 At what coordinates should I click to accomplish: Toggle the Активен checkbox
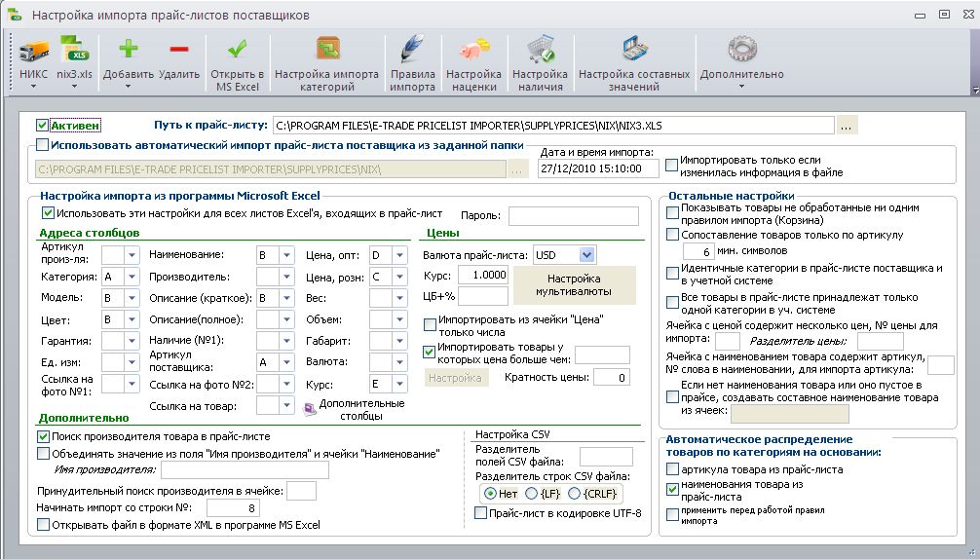click(42, 126)
